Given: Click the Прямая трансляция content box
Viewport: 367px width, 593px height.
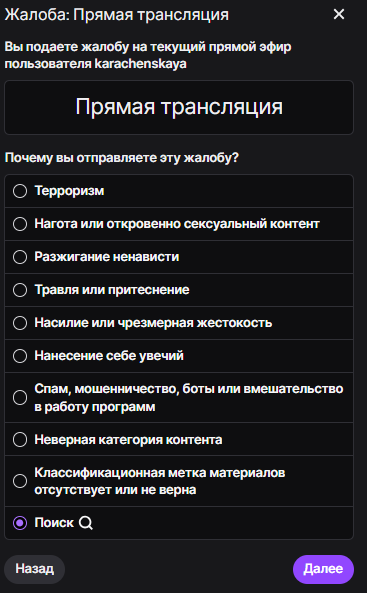Looking at the screenshot, I should click(179, 107).
